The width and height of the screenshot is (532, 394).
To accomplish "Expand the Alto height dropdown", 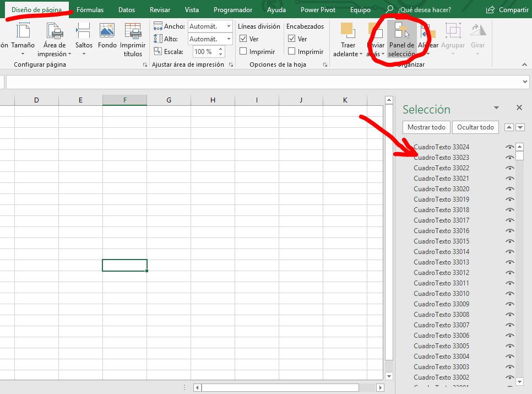I will coord(229,39).
